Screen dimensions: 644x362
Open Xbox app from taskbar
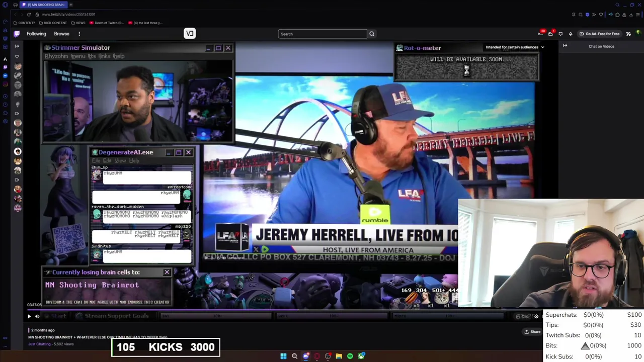(361, 356)
